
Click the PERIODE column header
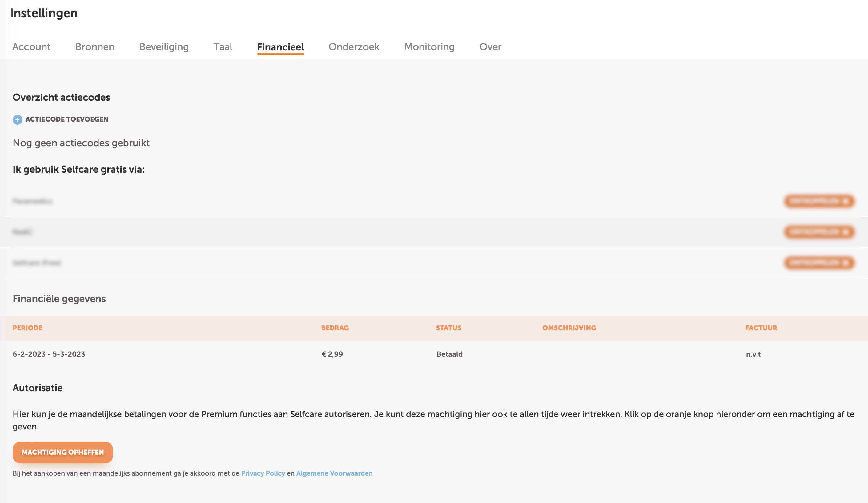(x=28, y=328)
